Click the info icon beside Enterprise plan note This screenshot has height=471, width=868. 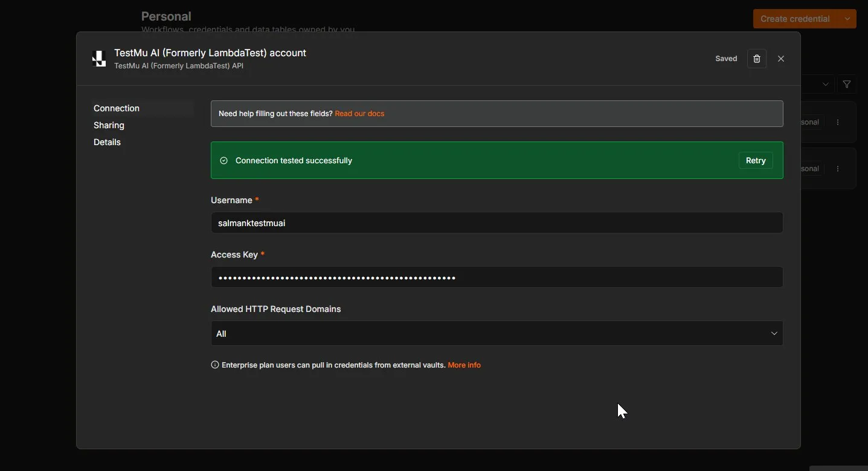214,365
